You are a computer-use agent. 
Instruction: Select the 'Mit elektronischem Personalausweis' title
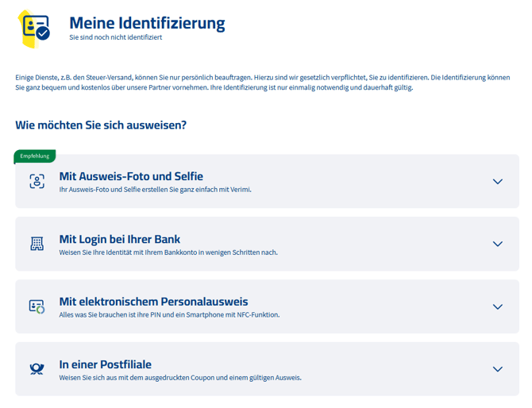[x=153, y=302]
